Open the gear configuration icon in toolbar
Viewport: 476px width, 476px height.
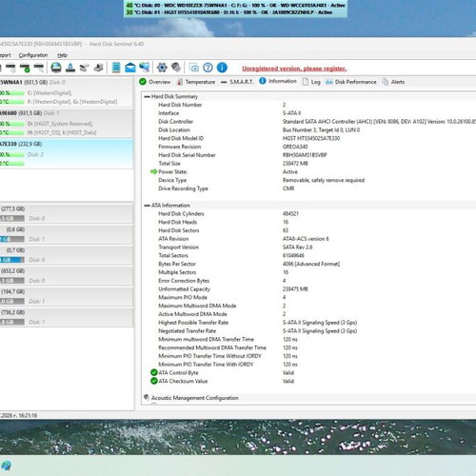[162, 68]
